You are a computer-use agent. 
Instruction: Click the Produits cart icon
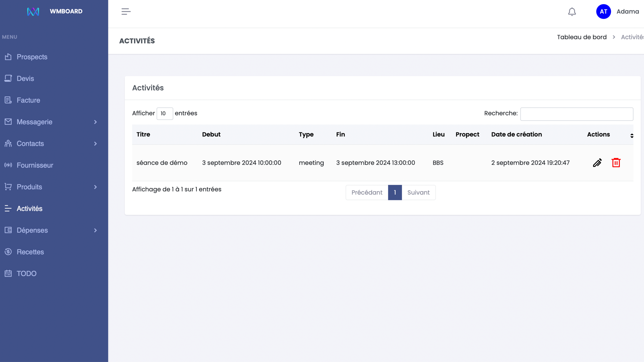pos(8,187)
